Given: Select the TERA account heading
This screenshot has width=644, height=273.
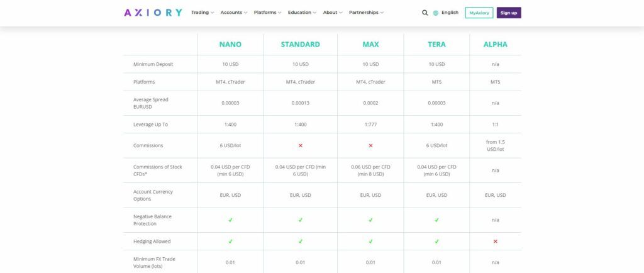Looking at the screenshot, I should (436, 44).
